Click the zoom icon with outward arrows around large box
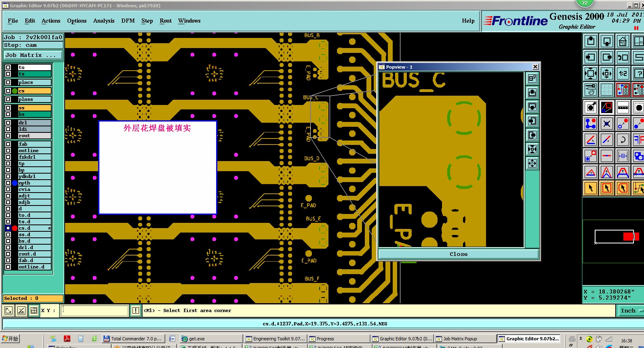This screenshot has height=348, width=644. [x=591, y=73]
